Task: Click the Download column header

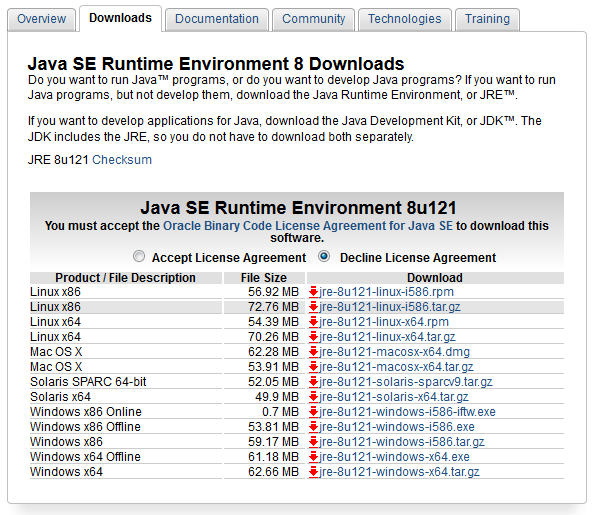Action: coord(435,278)
